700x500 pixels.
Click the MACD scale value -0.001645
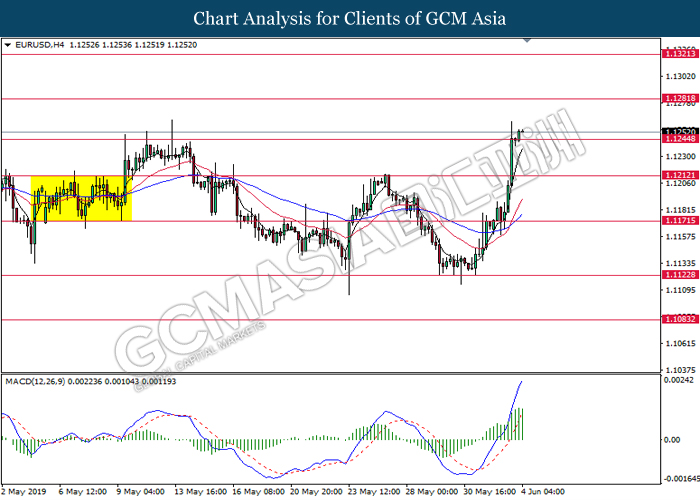pyautogui.click(x=682, y=479)
